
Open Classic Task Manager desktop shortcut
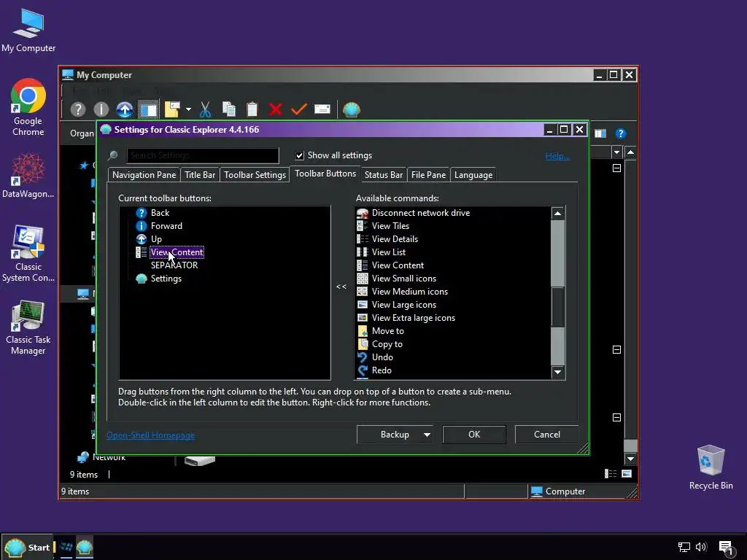[28, 328]
